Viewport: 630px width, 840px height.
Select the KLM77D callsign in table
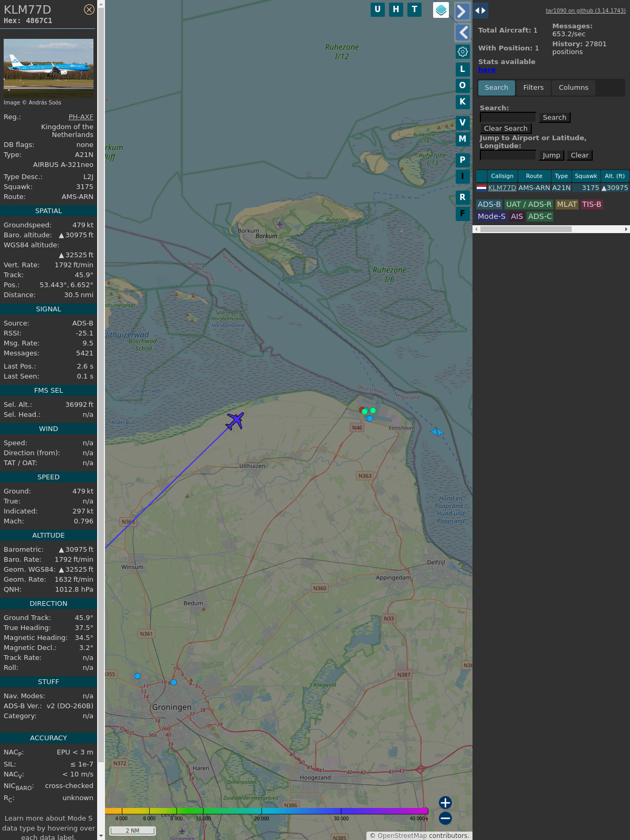502,188
